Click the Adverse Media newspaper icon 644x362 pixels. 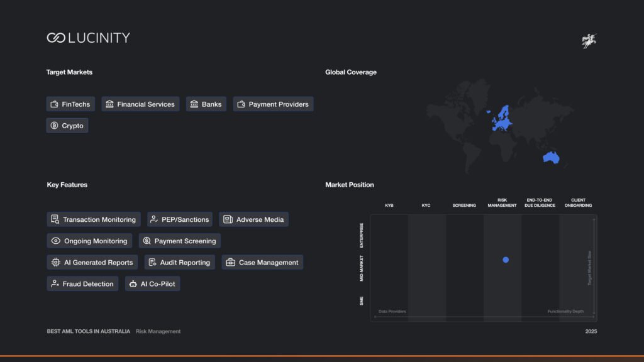[x=228, y=219]
